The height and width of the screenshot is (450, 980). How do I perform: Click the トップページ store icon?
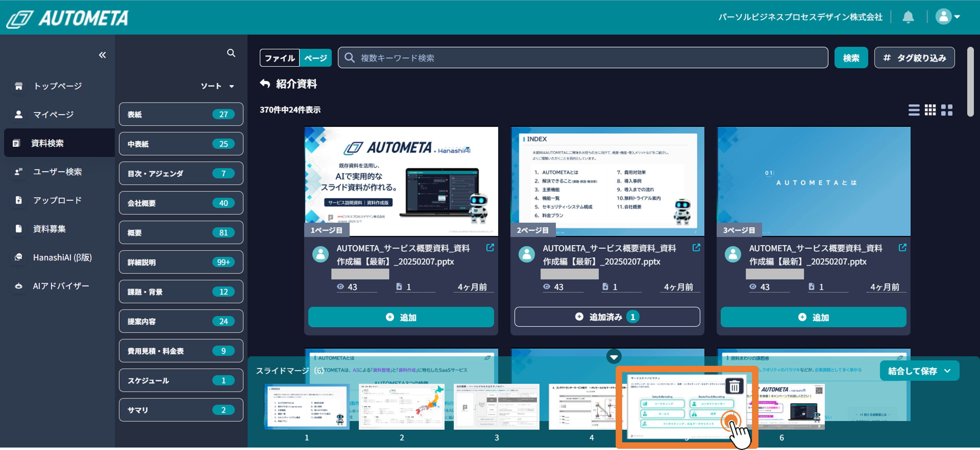pyautogui.click(x=18, y=86)
